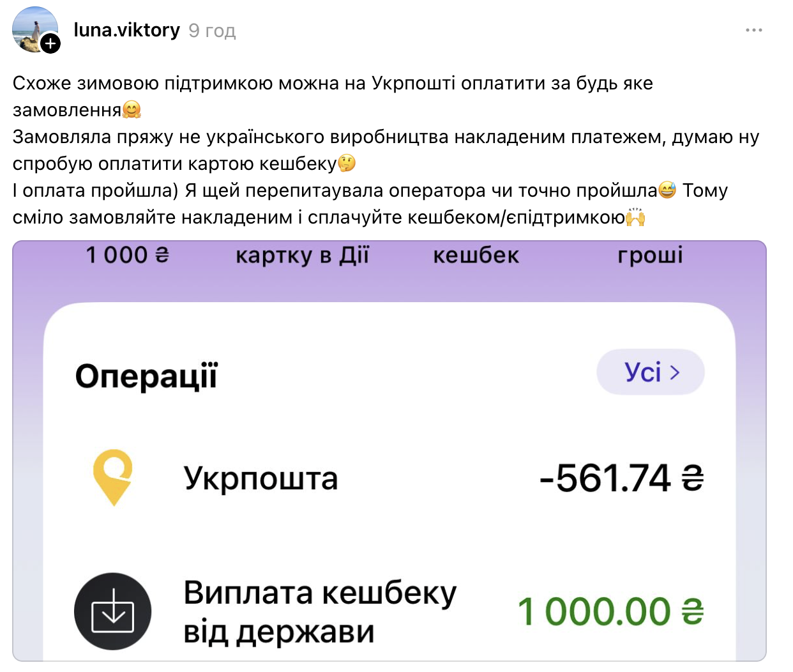The image size is (793, 672).
Task: Open 'Виплата кешбеку від держави' operation
Action: pyautogui.click(x=320, y=611)
